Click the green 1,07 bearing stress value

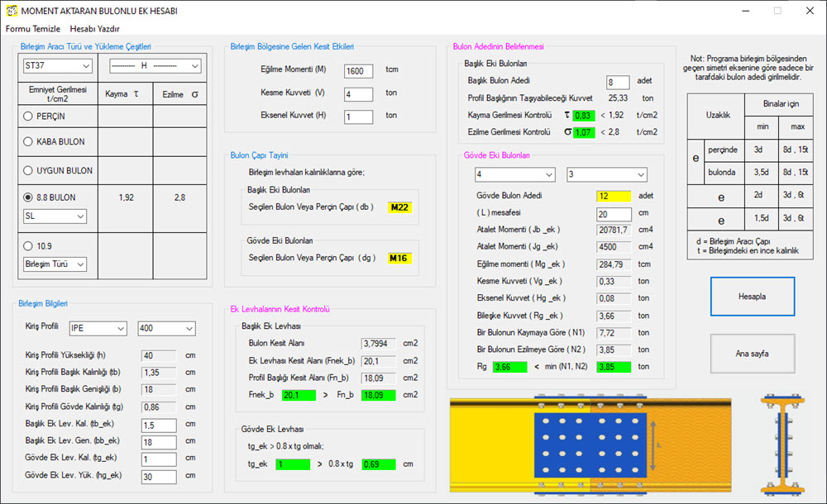point(584,132)
